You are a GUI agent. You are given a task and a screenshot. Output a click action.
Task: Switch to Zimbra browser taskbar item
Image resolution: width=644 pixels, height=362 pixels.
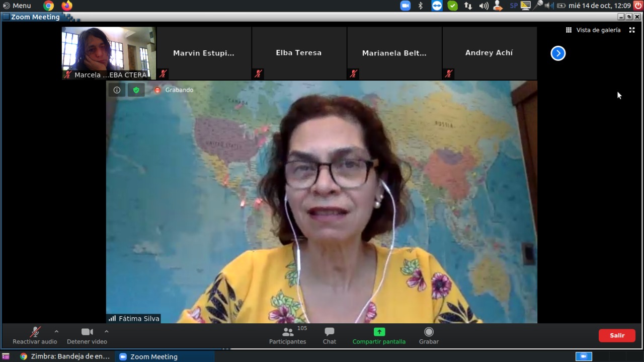64,356
